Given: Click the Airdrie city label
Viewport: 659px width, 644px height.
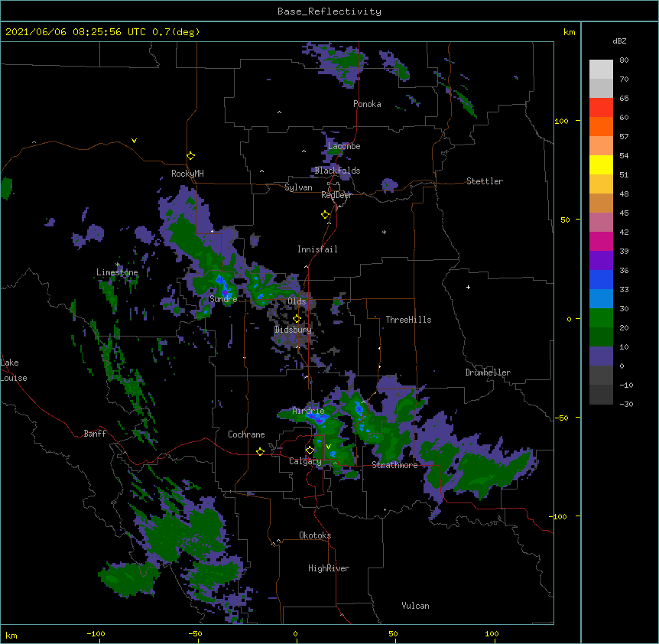Looking at the screenshot, I should [x=308, y=411].
